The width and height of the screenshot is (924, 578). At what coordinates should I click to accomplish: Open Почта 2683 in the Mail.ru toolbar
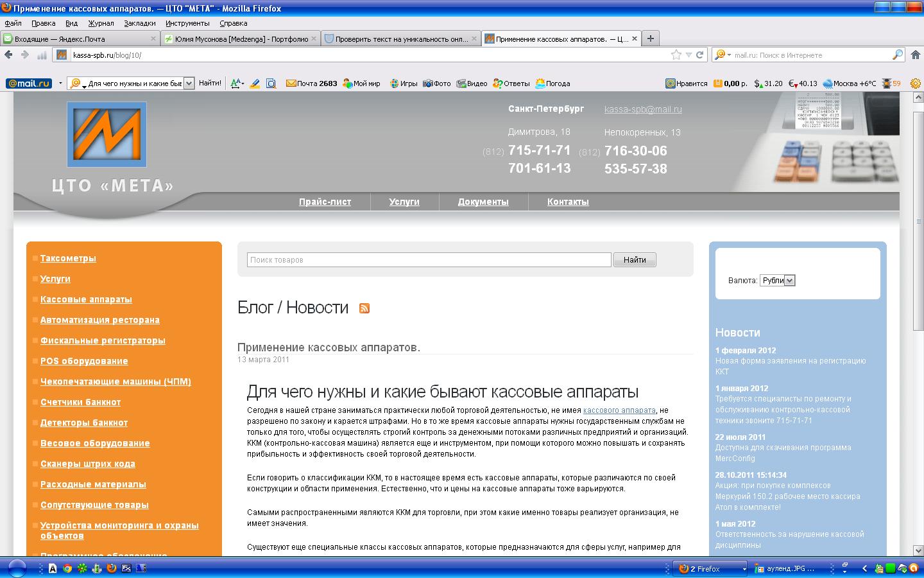[311, 83]
